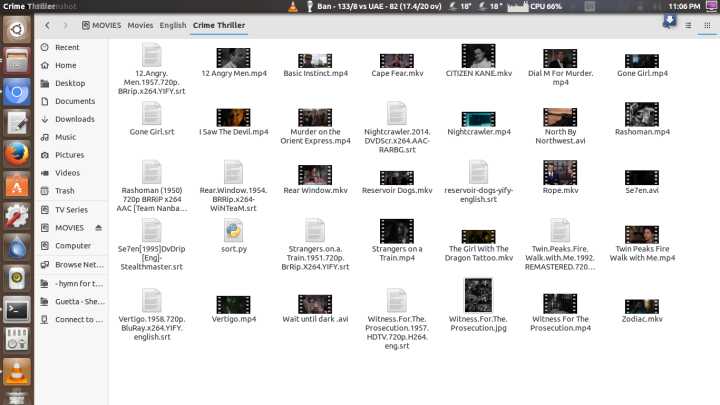720x405 pixels.
Task: Launch Firefox from the launcher
Action: pos(17,154)
